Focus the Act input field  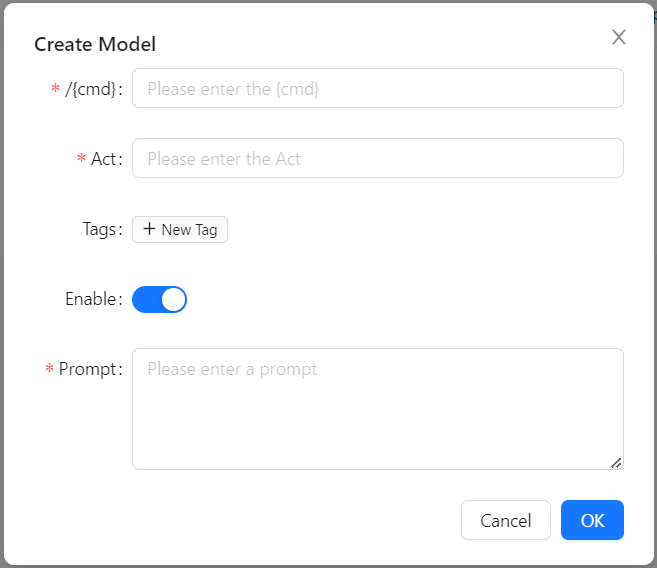(x=378, y=158)
